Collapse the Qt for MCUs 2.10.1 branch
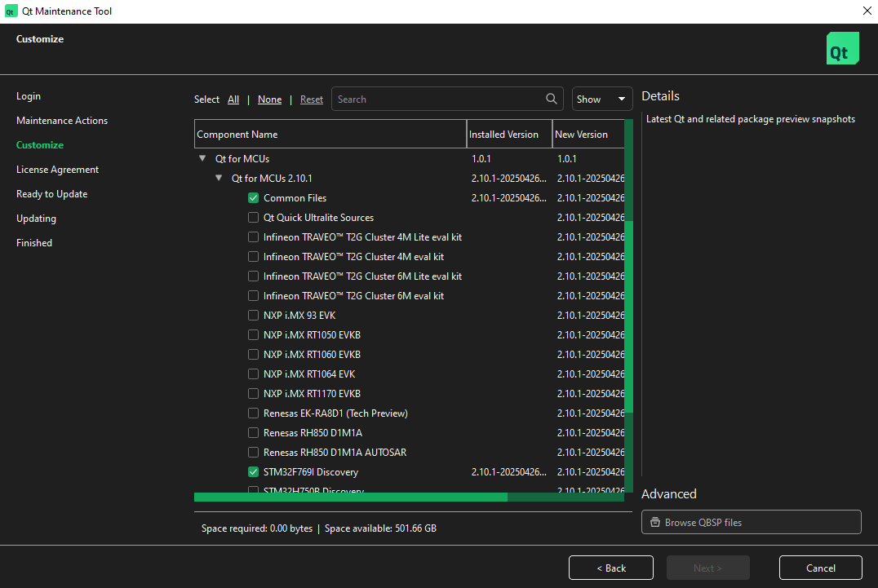This screenshot has width=878, height=588. [x=219, y=178]
